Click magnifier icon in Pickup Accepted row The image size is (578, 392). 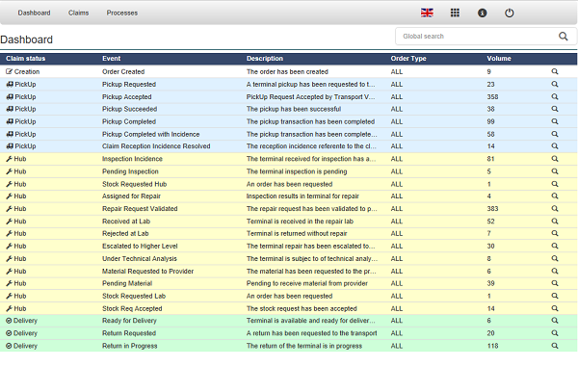click(x=555, y=97)
